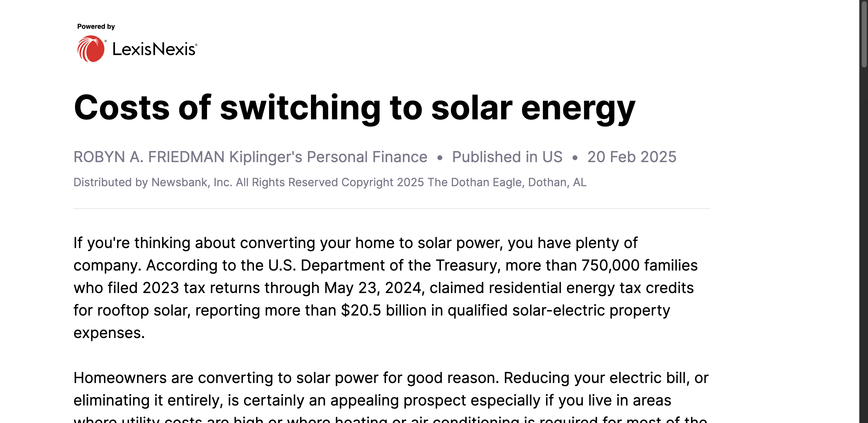Click the headline "Costs of switching to solar energy"
The height and width of the screenshot is (423, 868).
[x=354, y=108]
